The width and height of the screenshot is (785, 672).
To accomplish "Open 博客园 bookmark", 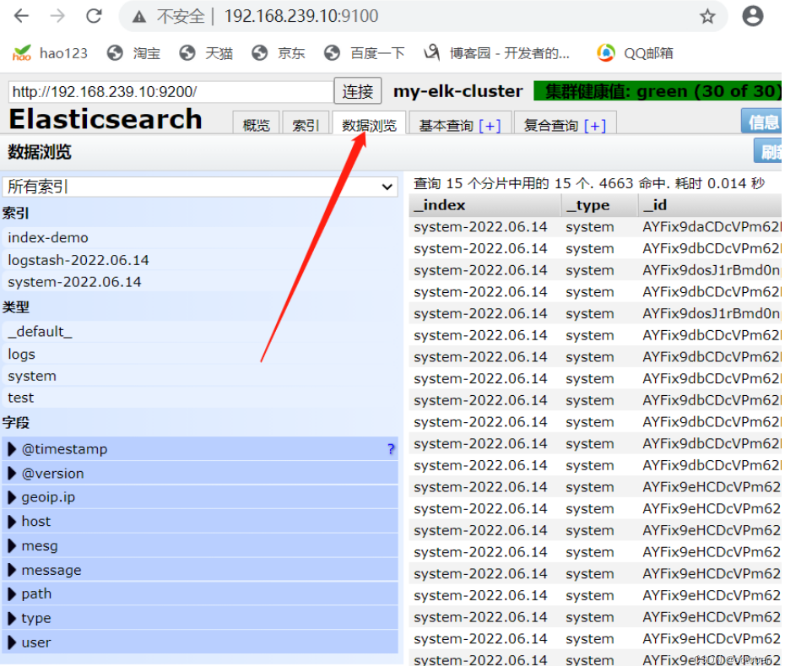I will click(496, 53).
